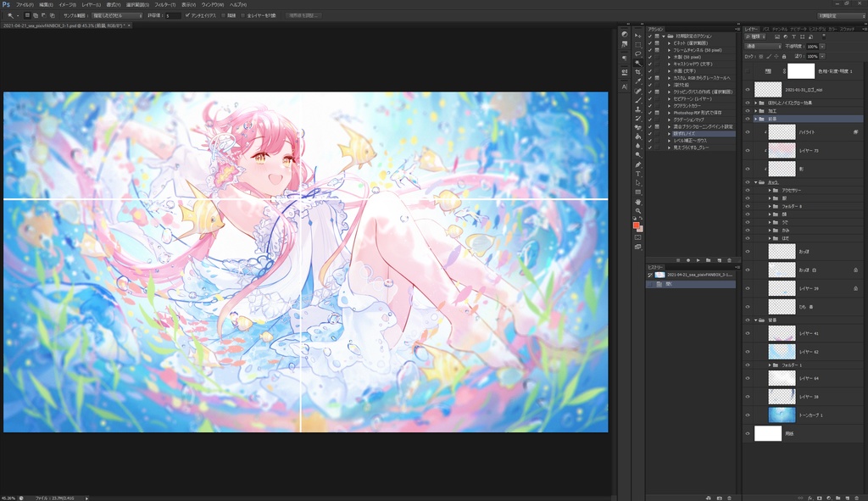Expand the 前景 layer group
Screen dimensions: 868x501
click(x=757, y=120)
